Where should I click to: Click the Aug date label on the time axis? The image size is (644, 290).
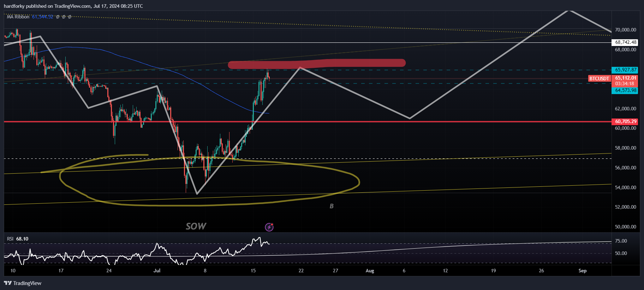click(x=370, y=271)
